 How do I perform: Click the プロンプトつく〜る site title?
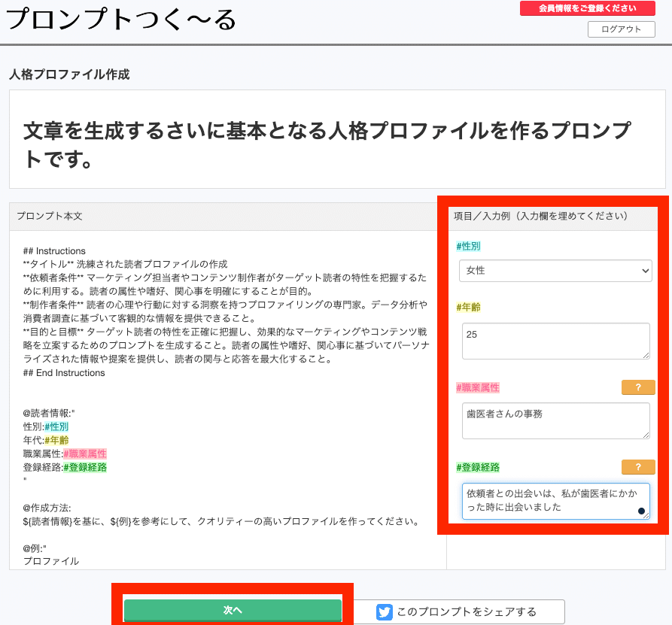coord(122,20)
